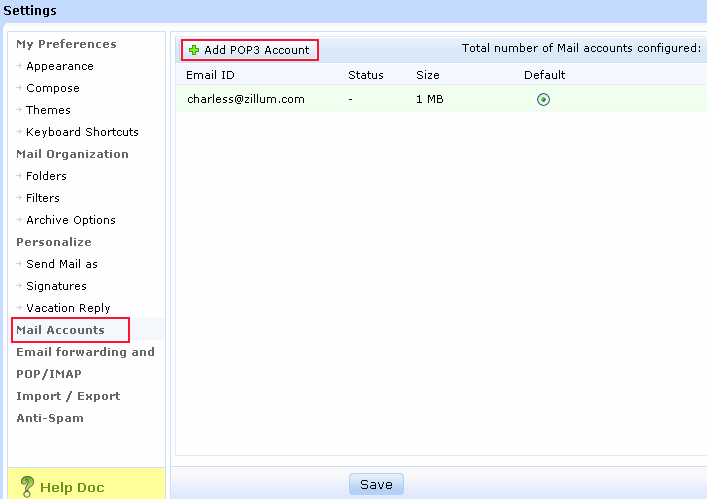Open Compose settings
707x499 pixels.
pos(53,88)
